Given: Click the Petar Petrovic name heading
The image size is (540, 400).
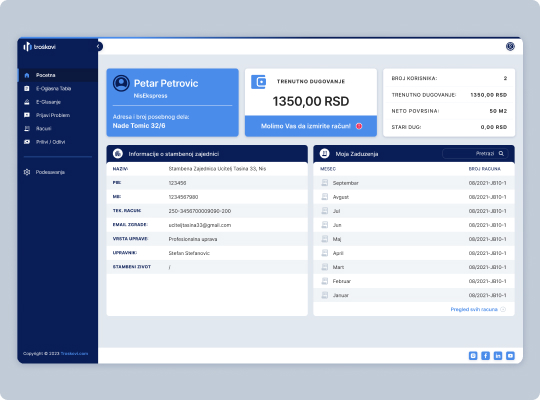Looking at the screenshot, I should [x=166, y=83].
